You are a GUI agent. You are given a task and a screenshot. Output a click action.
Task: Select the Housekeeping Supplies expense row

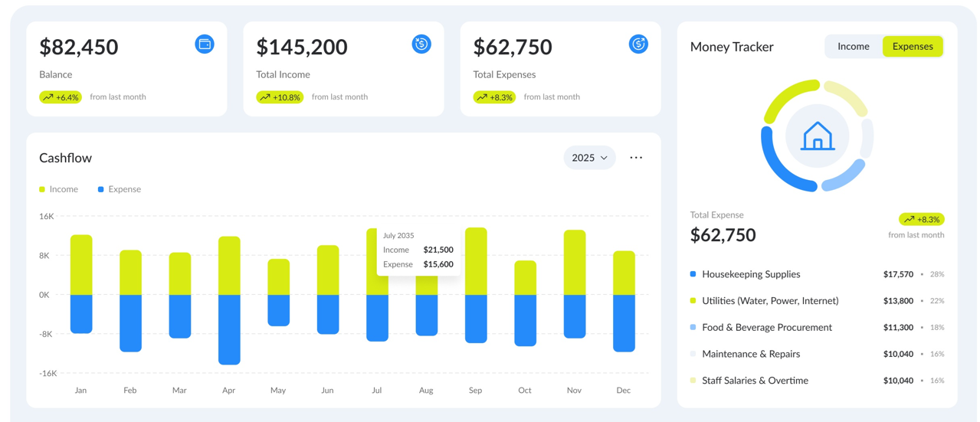coord(751,274)
